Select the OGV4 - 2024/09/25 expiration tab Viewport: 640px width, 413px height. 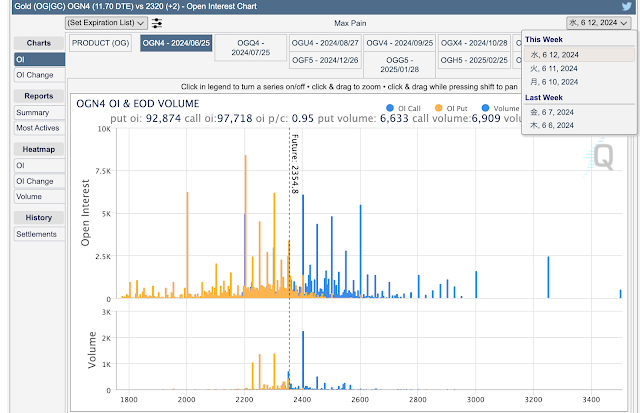[400, 43]
